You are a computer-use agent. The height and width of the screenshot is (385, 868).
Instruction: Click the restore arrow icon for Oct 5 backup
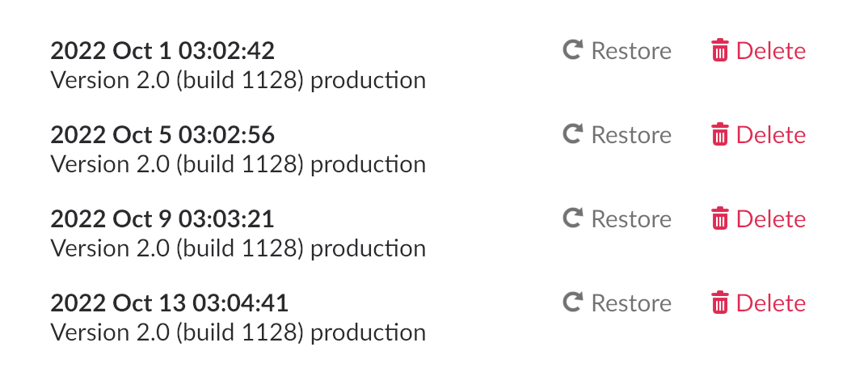573,134
